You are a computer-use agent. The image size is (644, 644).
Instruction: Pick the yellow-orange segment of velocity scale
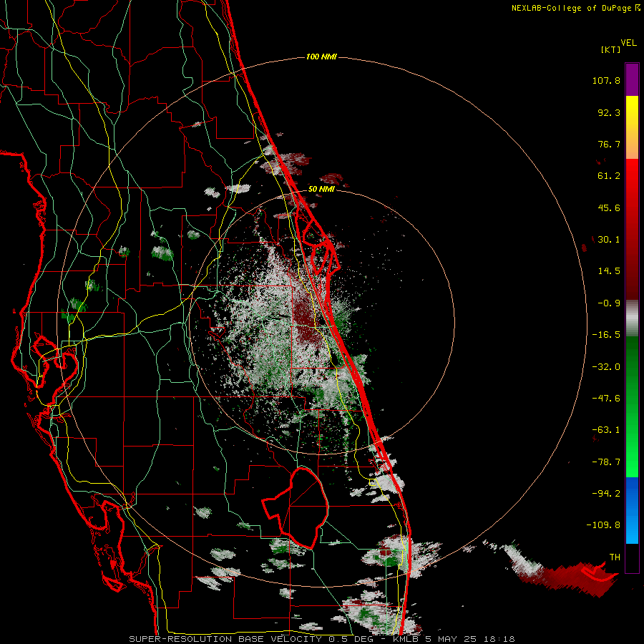632,127
